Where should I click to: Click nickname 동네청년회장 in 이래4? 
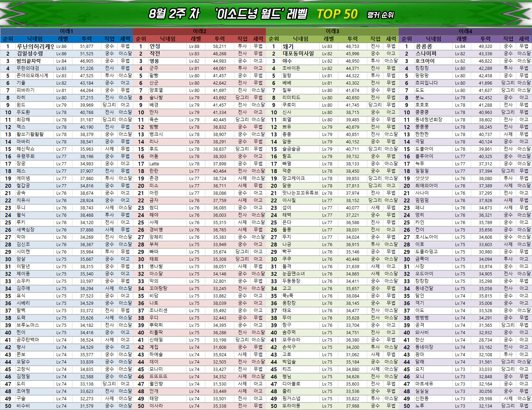tap(428, 120)
